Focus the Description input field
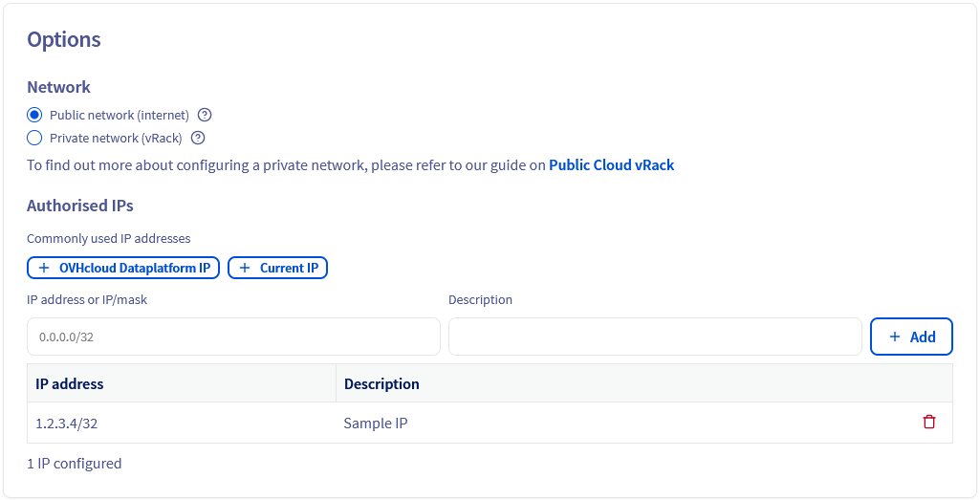Image resolution: width=980 pixels, height=500 pixels. [x=655, y=337]
